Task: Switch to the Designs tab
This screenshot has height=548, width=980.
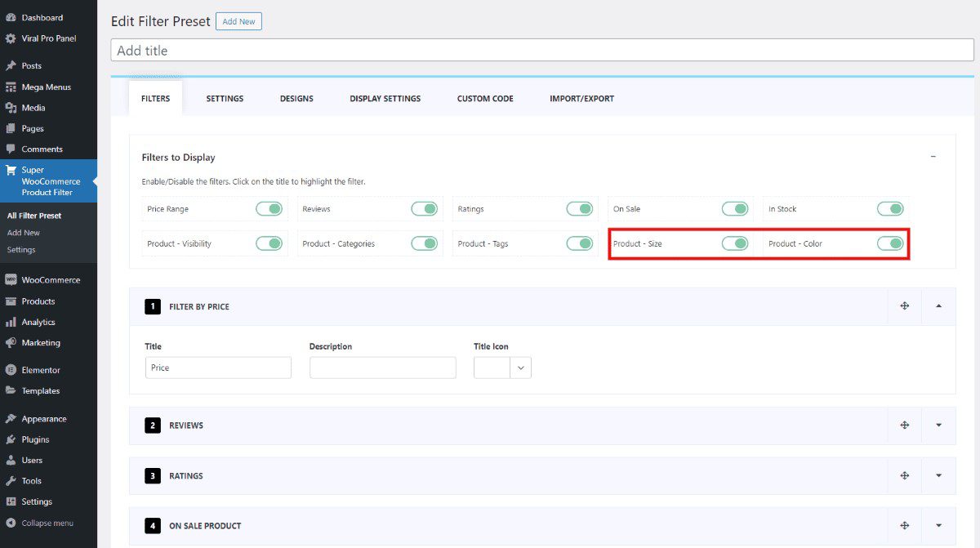Action: [296, 98]
